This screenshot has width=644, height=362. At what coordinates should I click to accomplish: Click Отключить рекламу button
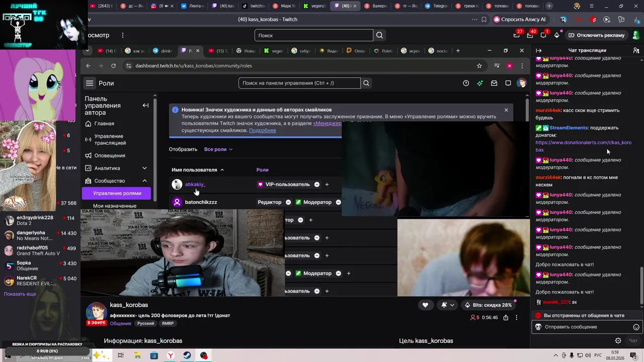pyautogui.click(x=596, y=35)
